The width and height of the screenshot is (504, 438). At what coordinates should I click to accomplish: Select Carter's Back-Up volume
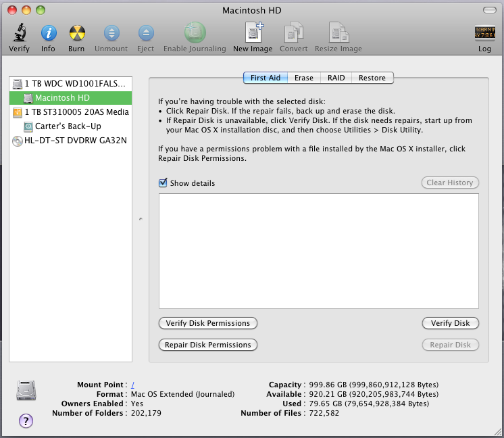[x=71, y=126]
